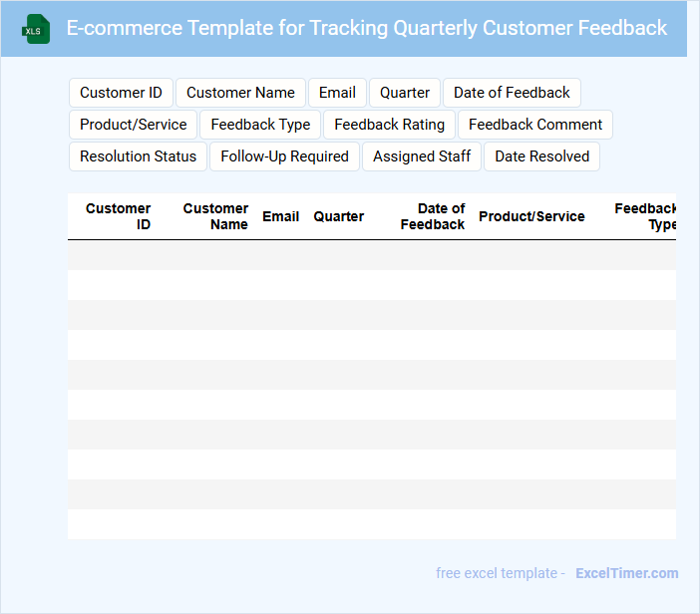The height and width of the screenshot is (614, 700).
Task: Select the Customer ID tag
Action: click(121, 93)
